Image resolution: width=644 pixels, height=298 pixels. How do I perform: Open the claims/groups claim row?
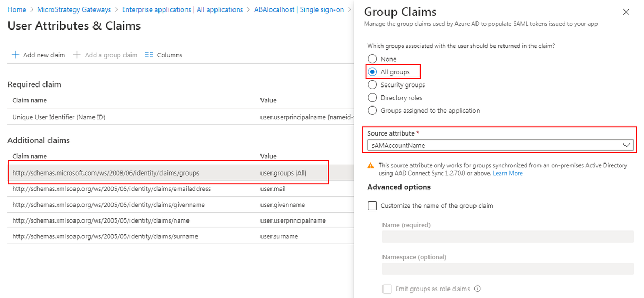click(106, 173)
